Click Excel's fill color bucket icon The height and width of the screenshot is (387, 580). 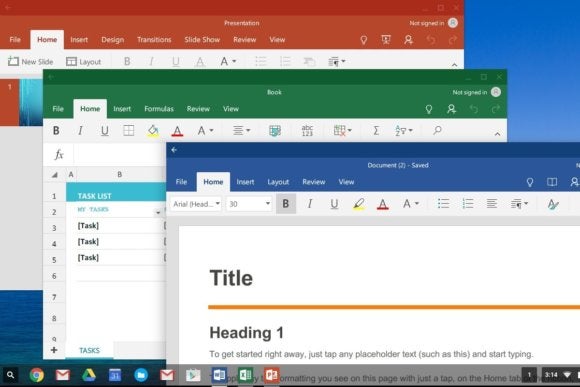tap(153, 131)
